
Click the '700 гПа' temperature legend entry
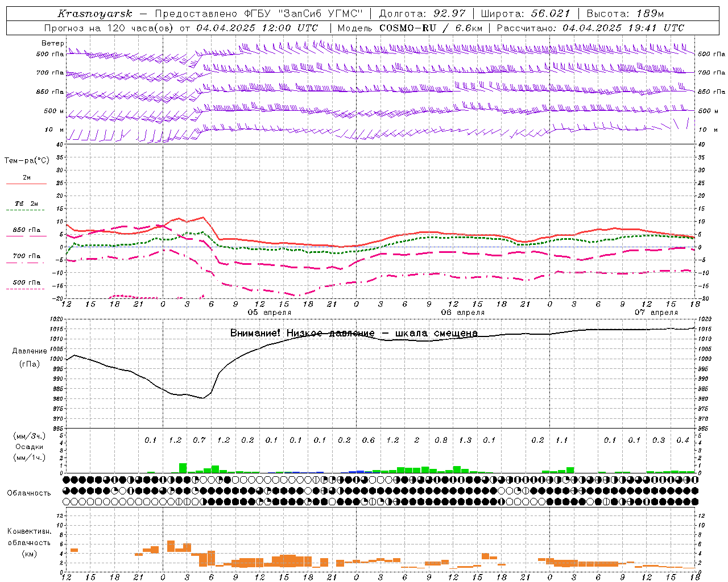27,256
